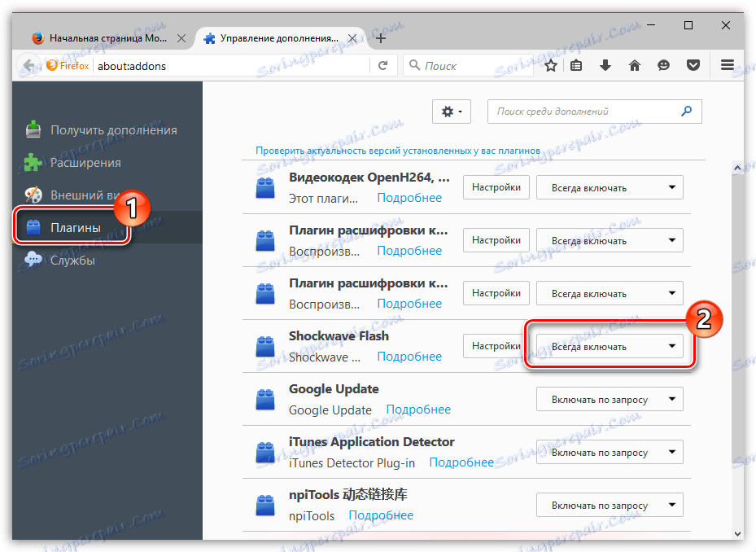Click the OpenH264 video codec plugin icon
This screenshot has width=756, height=552.
pos(265,188)
